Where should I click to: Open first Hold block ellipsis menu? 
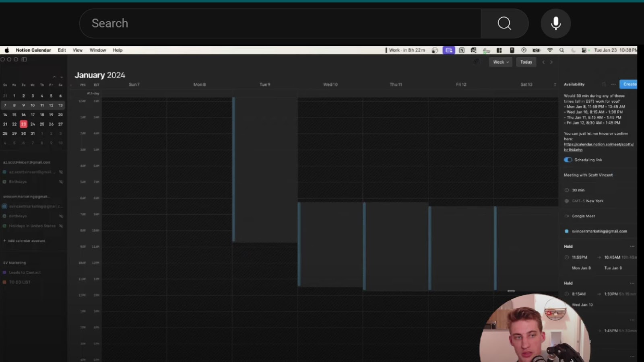pos(632,247)
